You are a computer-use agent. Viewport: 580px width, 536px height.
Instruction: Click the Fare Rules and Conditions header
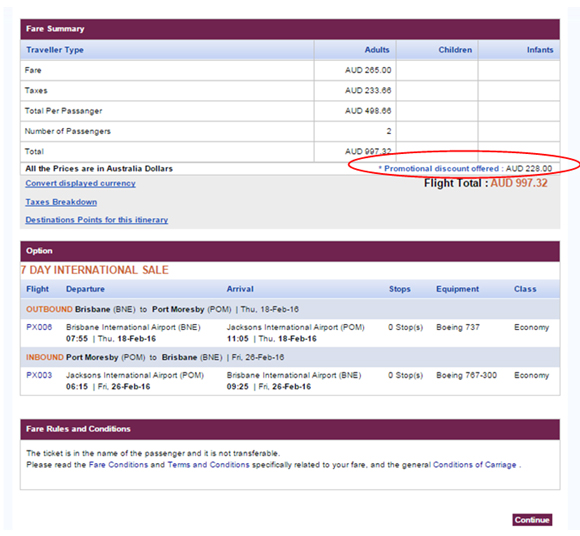tap(290, 429)
